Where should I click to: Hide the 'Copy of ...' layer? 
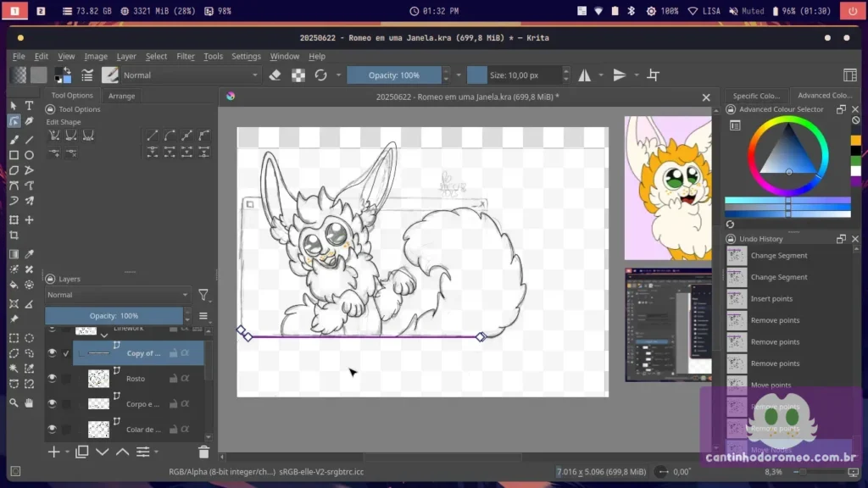coord(52,353)
